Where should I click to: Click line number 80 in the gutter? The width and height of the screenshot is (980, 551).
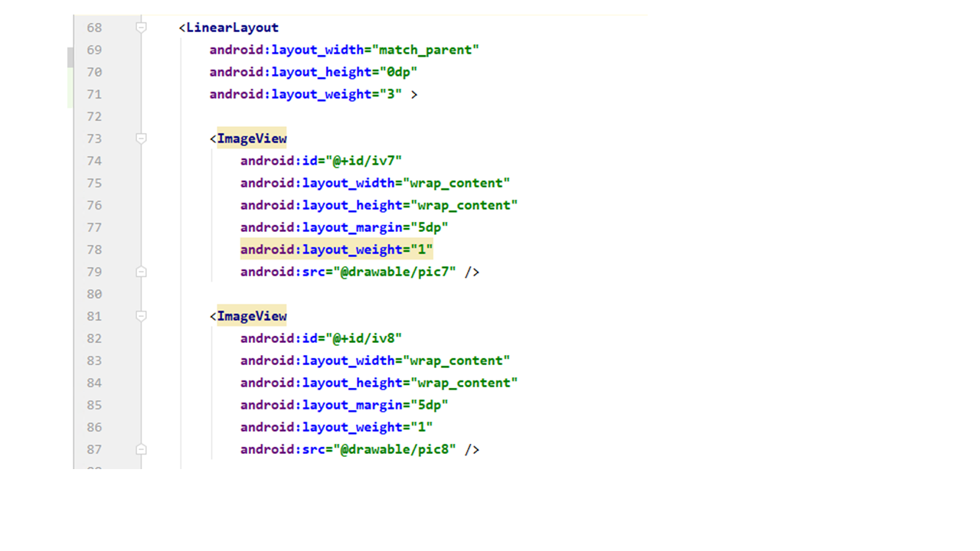[x=94, y=294]
